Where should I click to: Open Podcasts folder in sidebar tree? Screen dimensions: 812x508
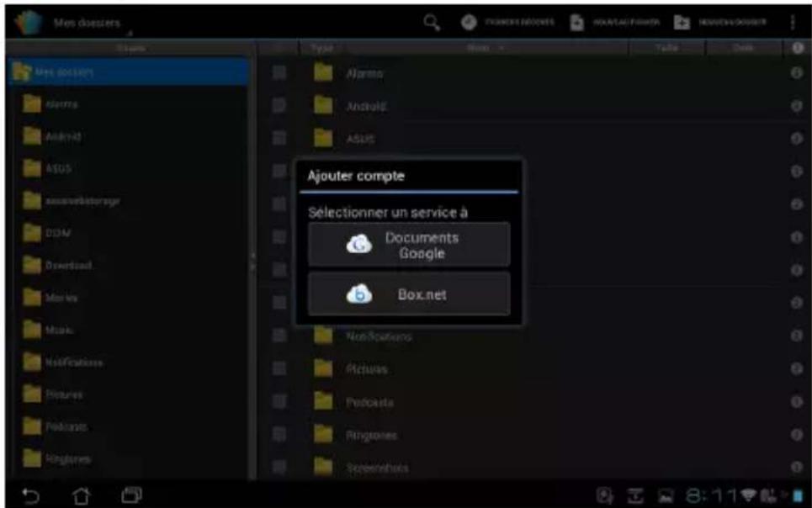pos(55,426)
